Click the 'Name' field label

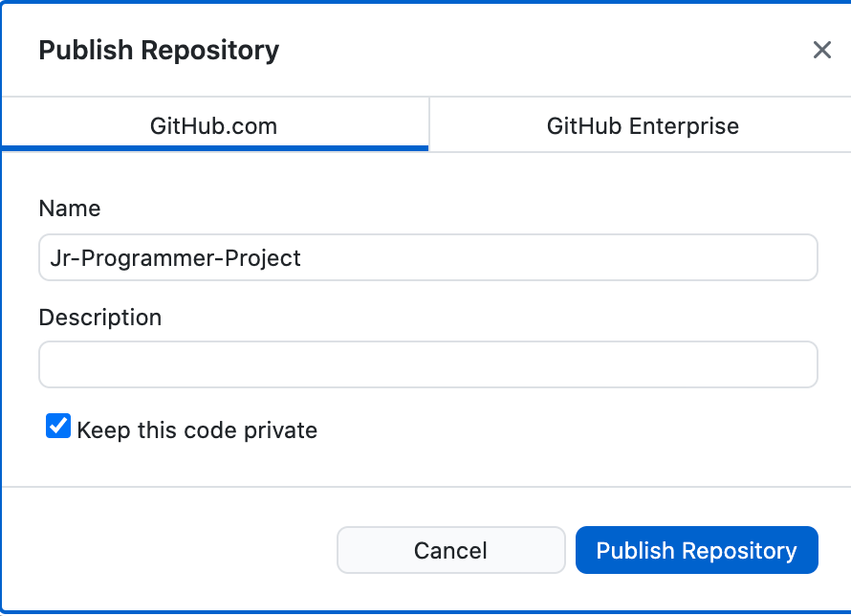(x=70, y=208)
